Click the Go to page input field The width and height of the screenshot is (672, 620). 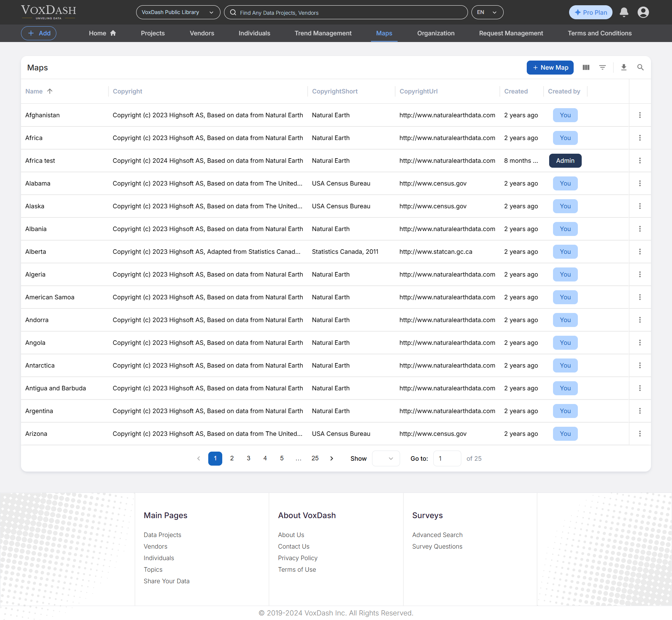447,458
